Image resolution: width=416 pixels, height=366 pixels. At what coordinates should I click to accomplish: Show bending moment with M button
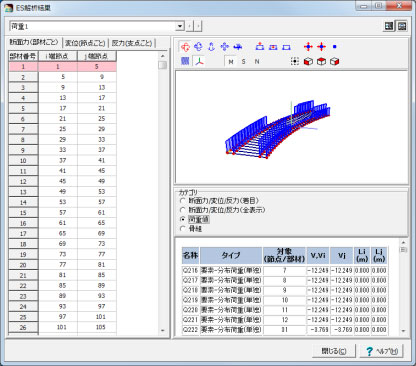(x=231, y=62)
